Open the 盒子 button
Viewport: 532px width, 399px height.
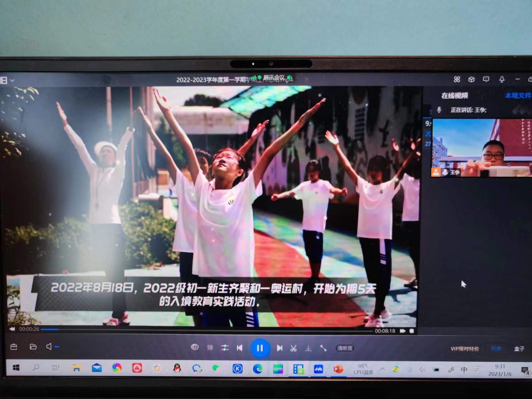[519, 349]
